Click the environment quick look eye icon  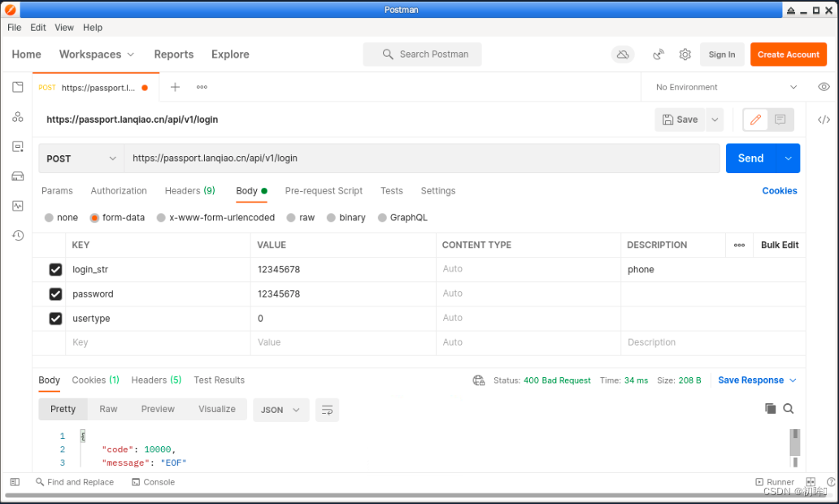(x=824, y=87)
